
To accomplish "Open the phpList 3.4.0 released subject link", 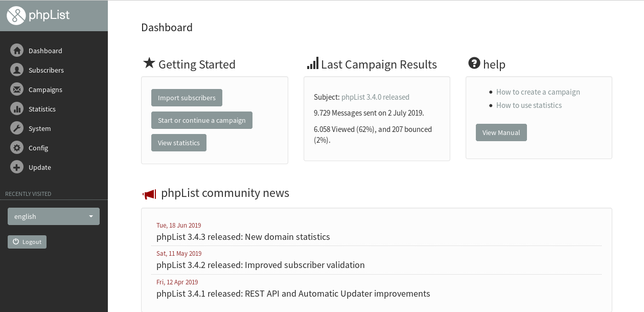I will point(375,97).
